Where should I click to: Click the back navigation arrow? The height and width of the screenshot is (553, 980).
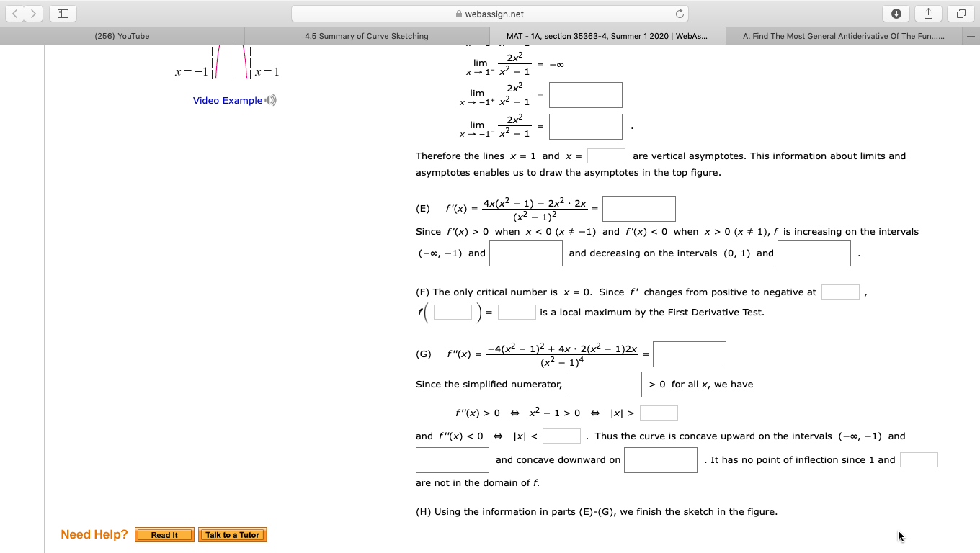(x=14, y=12)
